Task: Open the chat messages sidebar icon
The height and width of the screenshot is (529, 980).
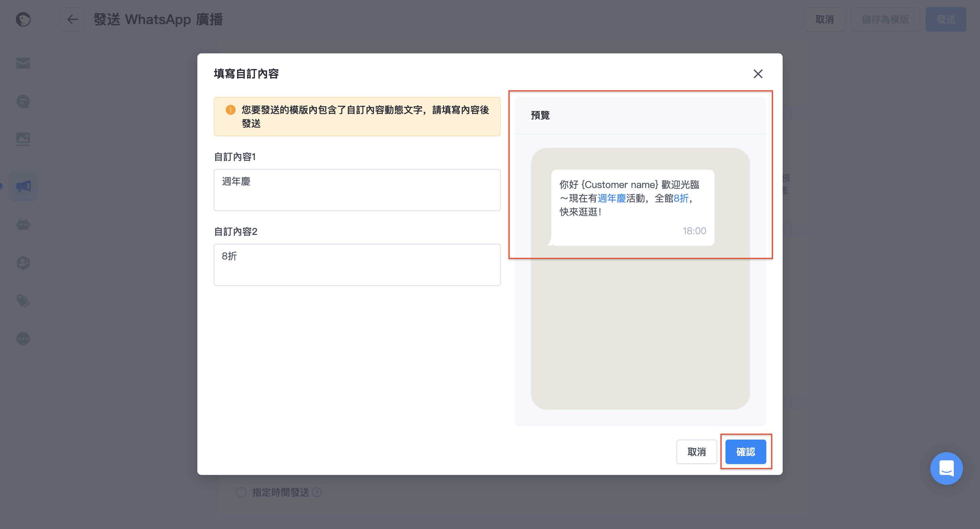Action: [x=23, y=101]
